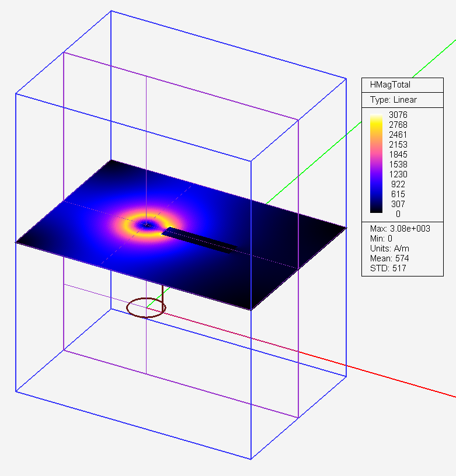Select the 1538 legend scale label
This screenshot has height=476, width=456.
pyautogui.click(x=398, y=164)
